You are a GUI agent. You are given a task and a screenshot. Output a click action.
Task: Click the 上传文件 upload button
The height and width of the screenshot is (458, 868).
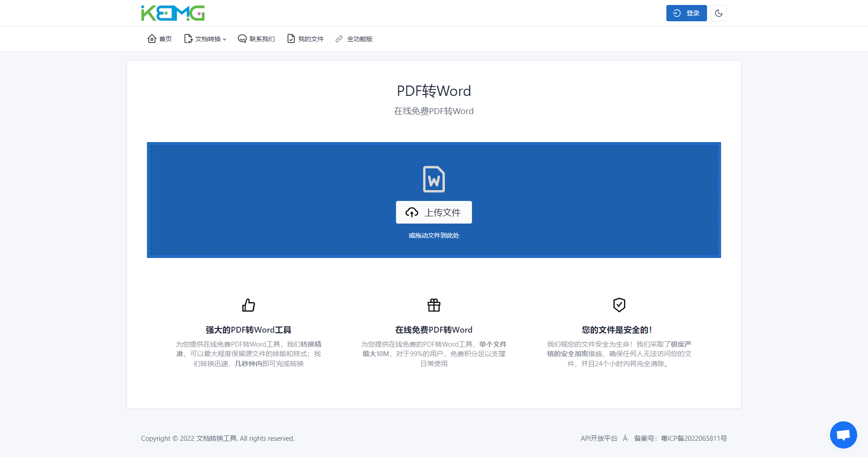[434, 212]
